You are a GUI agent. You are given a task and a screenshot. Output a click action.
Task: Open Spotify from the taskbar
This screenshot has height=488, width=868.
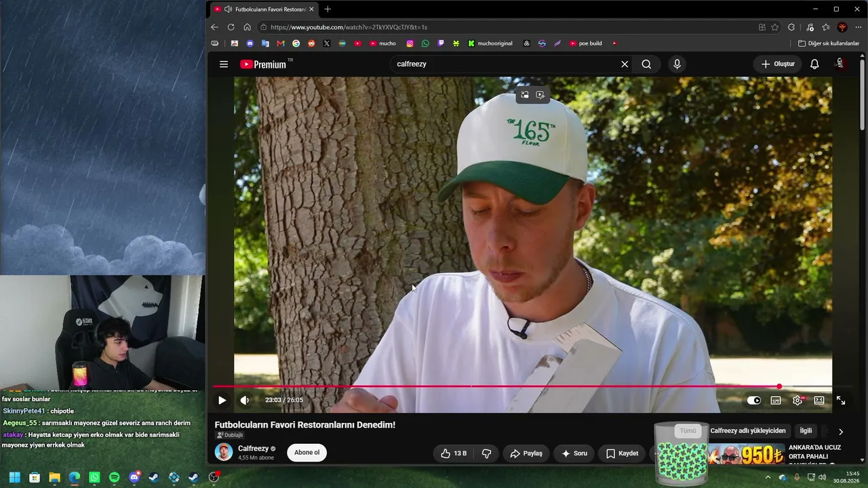pos(114,478)
